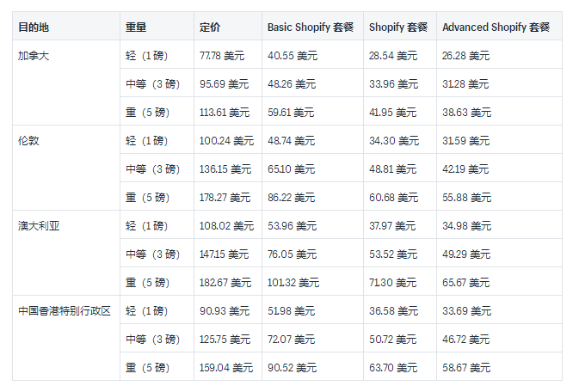Image resolution: width=579 pixels, height=392 pixels.
Task: Click the 100.24 美元 price cell
Action: pyautogui.click(x=227, y=141)
